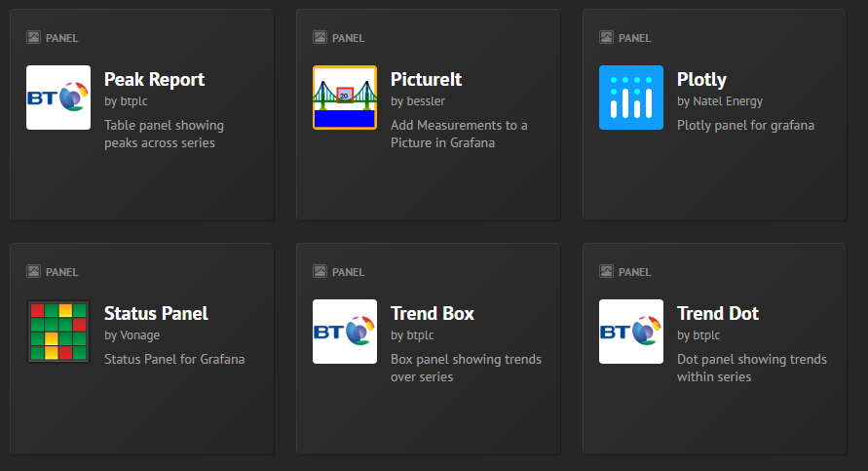Click PANEL label on Trend Dot card

pyautogui.click(x=634, y=272)
